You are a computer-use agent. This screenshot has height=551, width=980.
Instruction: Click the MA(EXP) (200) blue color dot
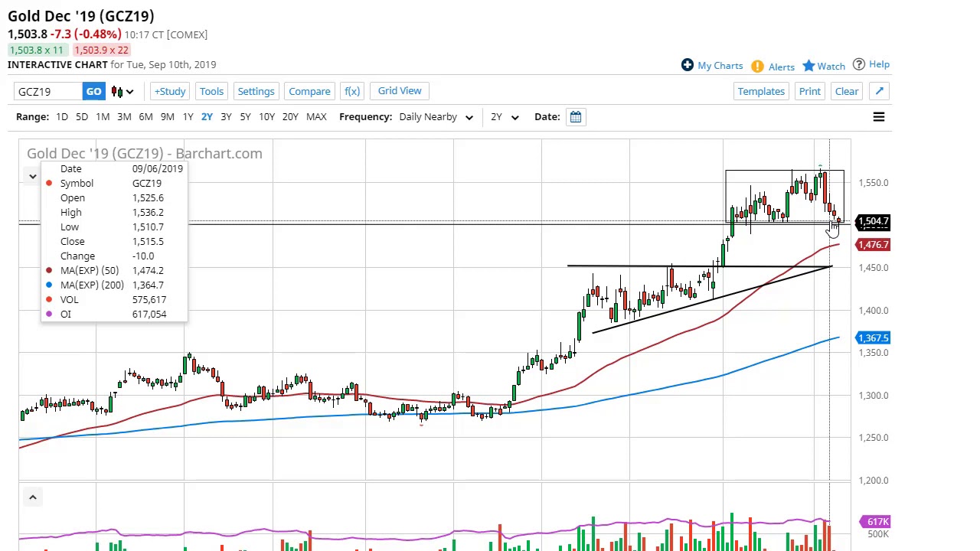[x=49, y=285]
